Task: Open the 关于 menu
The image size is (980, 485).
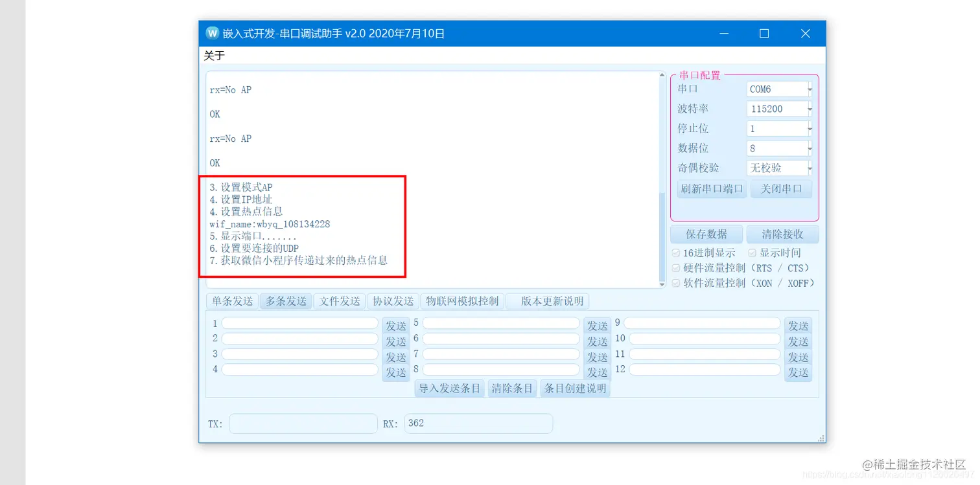Action: point(214,56)
